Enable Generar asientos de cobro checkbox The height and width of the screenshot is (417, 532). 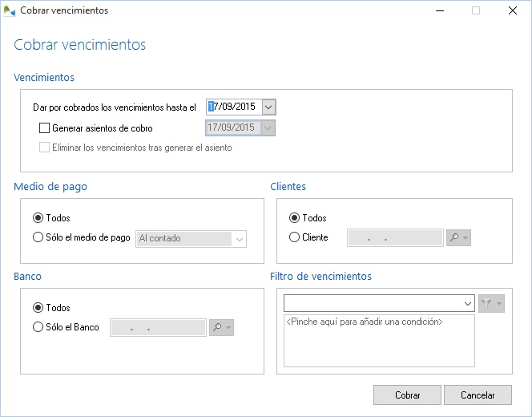point(44,128)
